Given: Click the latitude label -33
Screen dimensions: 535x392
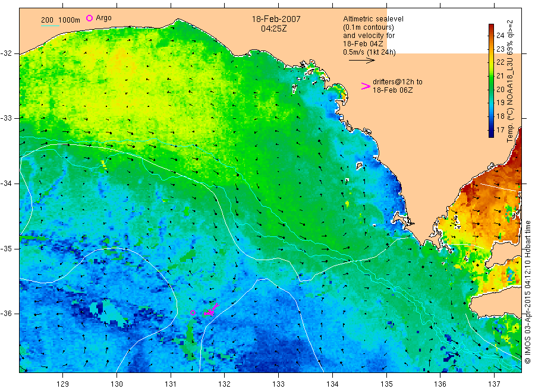Looking at the screenshot, I should tap(7, 118).
